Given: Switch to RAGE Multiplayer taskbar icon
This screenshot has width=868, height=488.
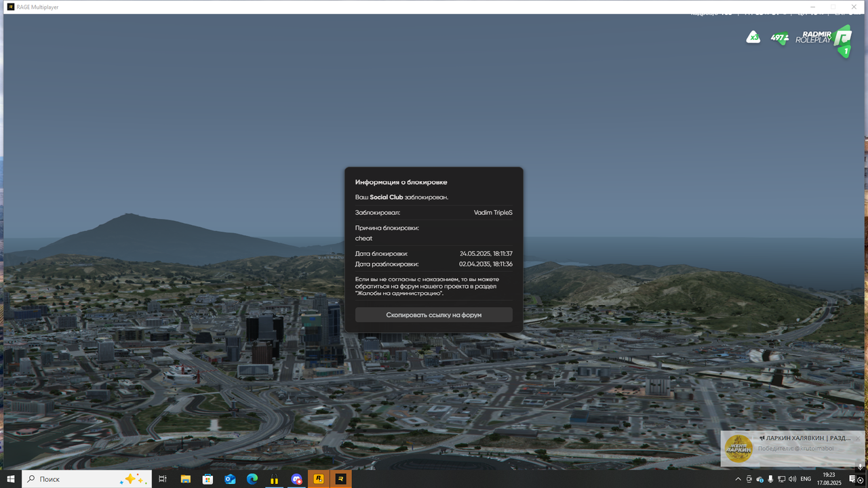Looking at the screenshot, I should tap(341, 479).
